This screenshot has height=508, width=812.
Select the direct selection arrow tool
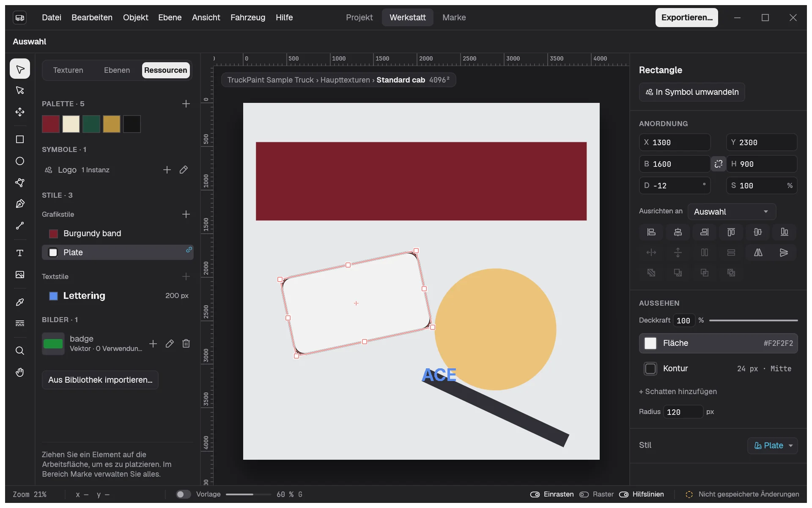coord(20,90)
